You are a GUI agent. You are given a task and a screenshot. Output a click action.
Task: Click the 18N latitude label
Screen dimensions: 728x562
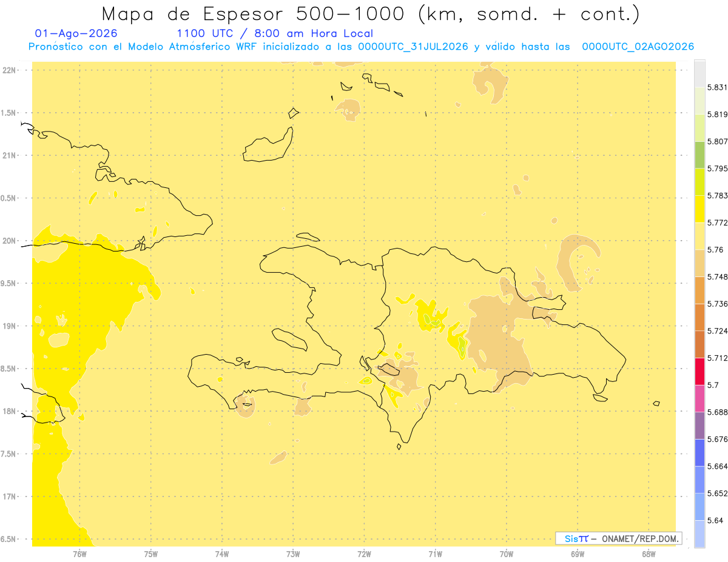coord(9,412)
